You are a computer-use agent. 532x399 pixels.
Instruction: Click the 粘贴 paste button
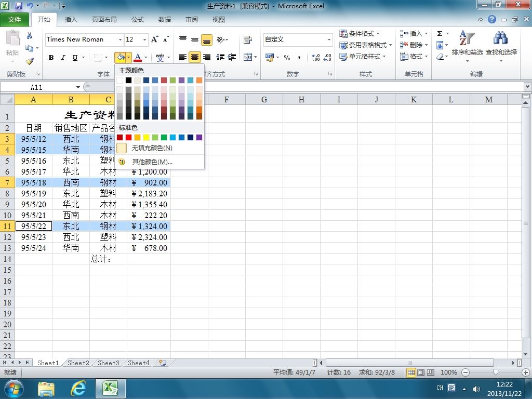(x=12, y=46)
